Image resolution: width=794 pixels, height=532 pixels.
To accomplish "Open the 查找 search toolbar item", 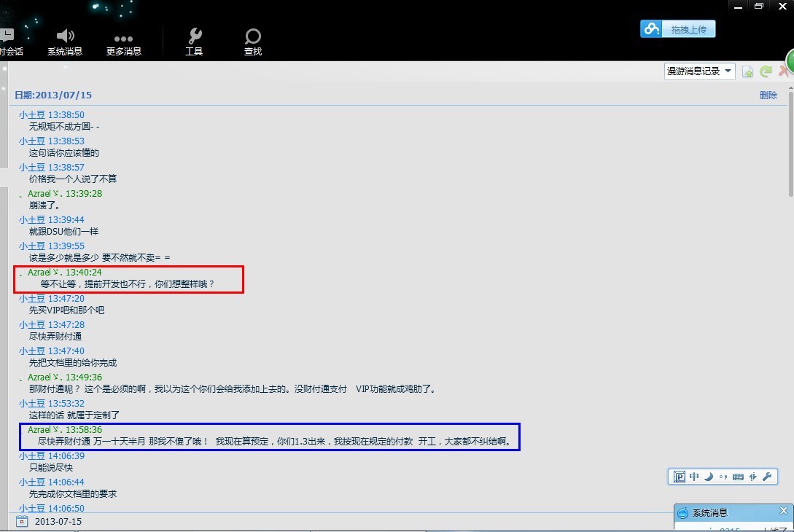I will pyautogui.click(x=253, y=42).
